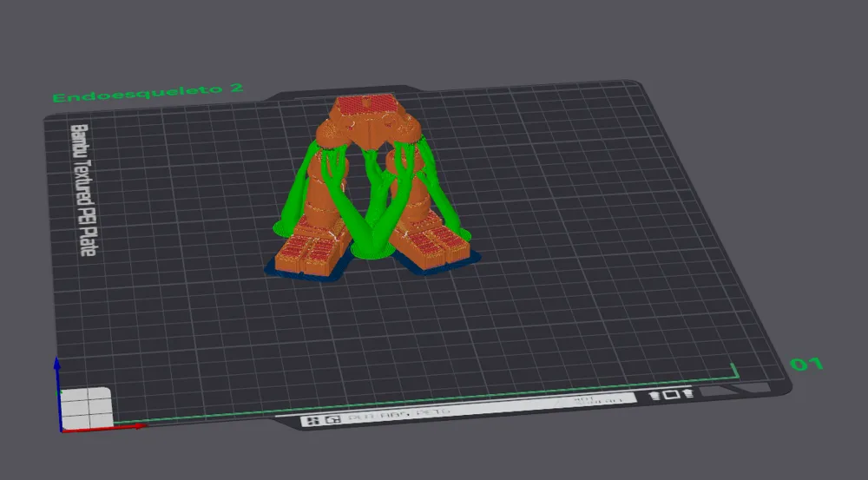868x480 pixels.
Task: Click the rectangle icon at plate's bottom-right
Action: (x=671, y=395)
